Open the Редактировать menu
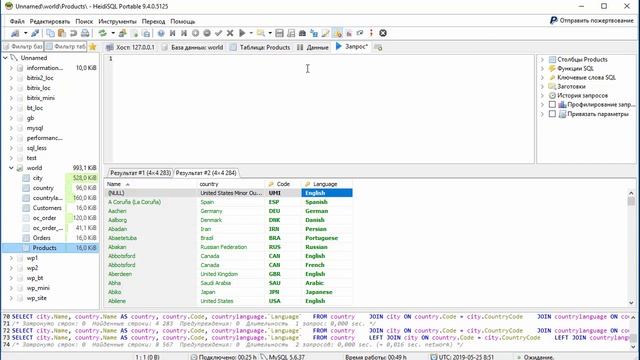640x360 pixels. coord(50,21)
